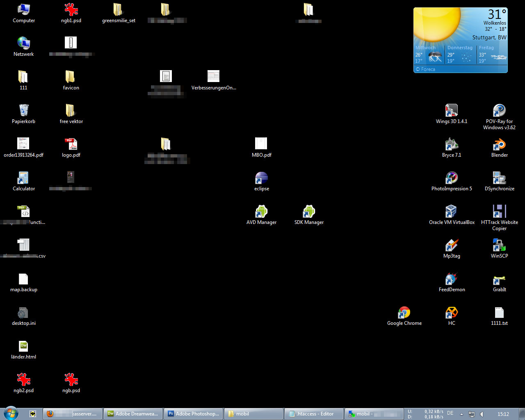Click the SDK Manager Android icon
Screen dimensions: 525x420
pos(309,212)
